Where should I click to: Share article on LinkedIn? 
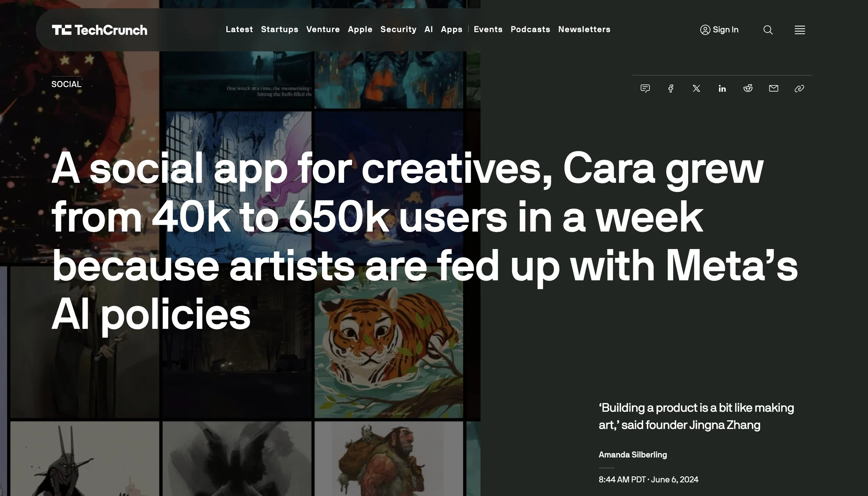coord(722,88)
